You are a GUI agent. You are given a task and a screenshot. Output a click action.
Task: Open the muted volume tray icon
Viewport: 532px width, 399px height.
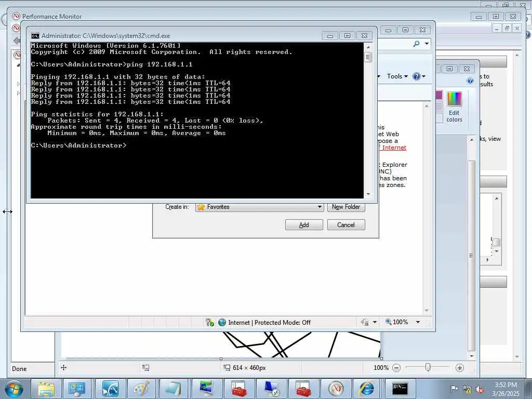click(480, 389)
